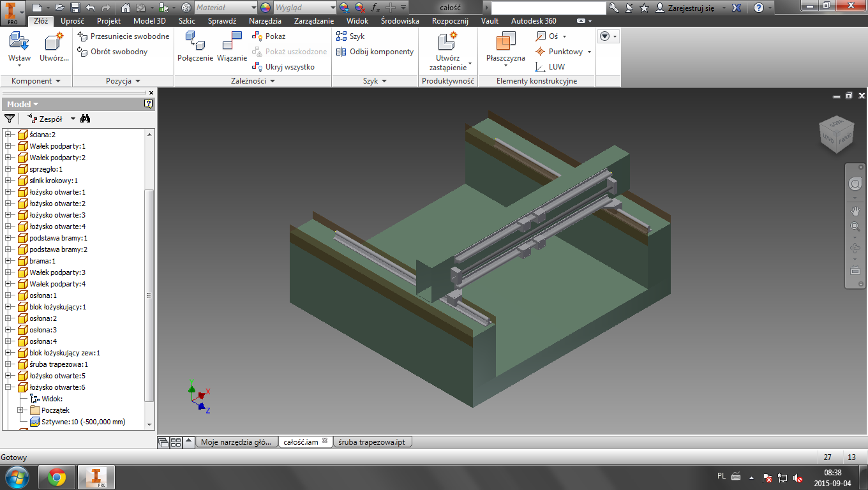Select Sztywne:10 constraint in tree
This screenshot has height=490, width=868.
[83, 422]
